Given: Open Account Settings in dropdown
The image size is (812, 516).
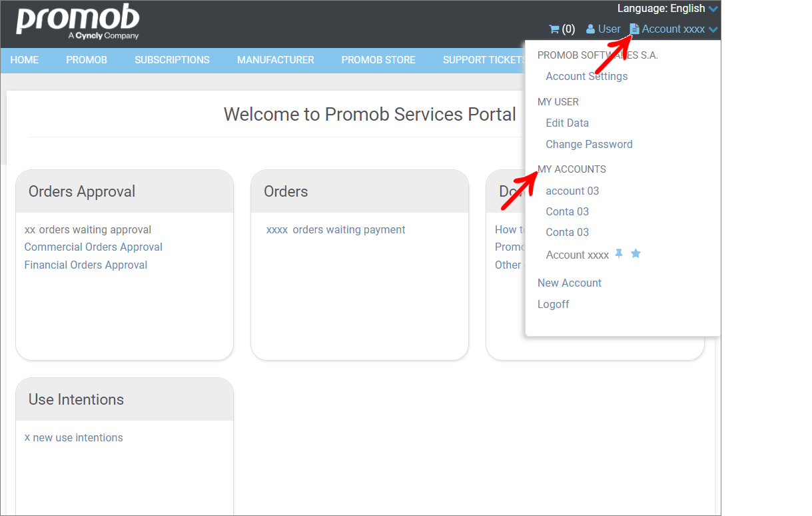Looking at the screenshot, I should 587,76.
